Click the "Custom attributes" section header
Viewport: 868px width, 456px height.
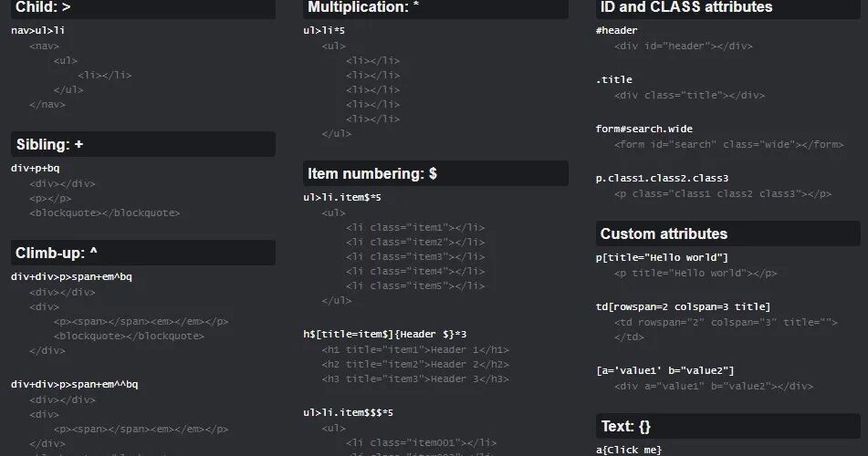[x=664, y=233]
